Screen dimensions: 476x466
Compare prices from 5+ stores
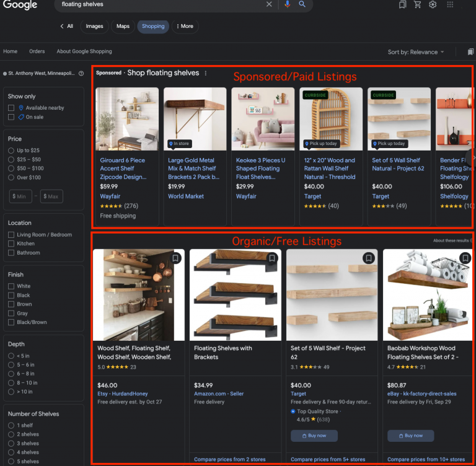(328, 459)
